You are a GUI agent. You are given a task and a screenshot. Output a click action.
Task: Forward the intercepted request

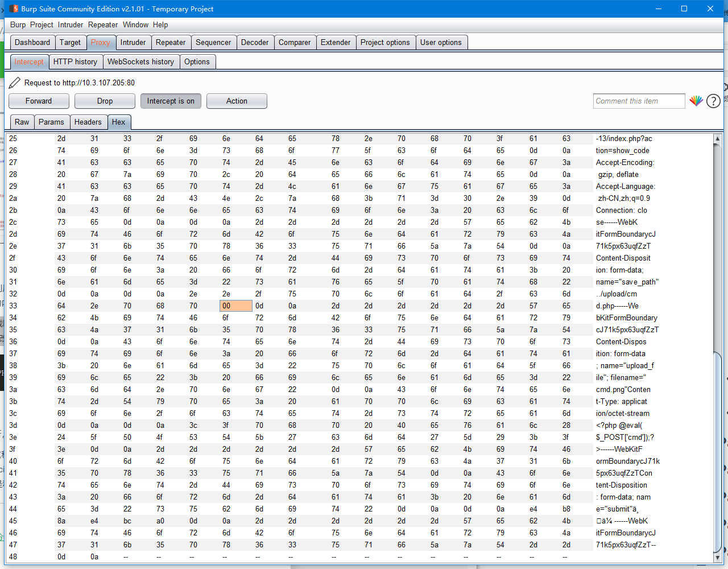pos(39,101)
